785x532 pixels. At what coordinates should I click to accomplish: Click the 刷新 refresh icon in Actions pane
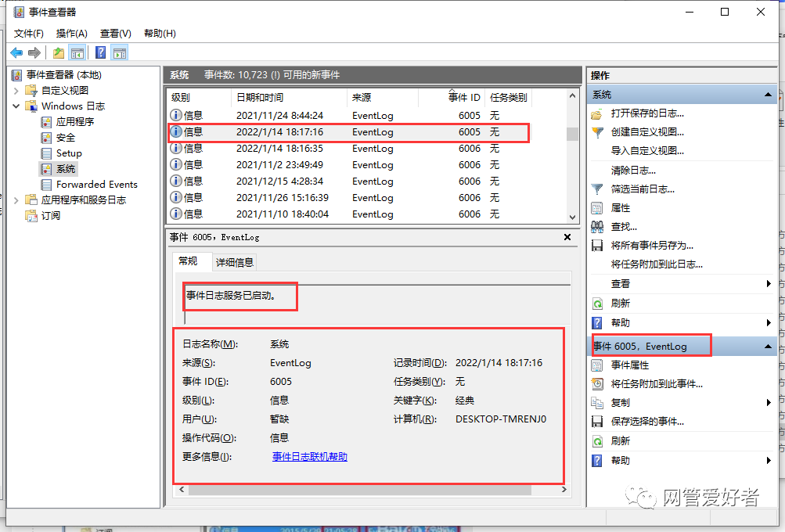pyautogui.click(x=598, y=304)
